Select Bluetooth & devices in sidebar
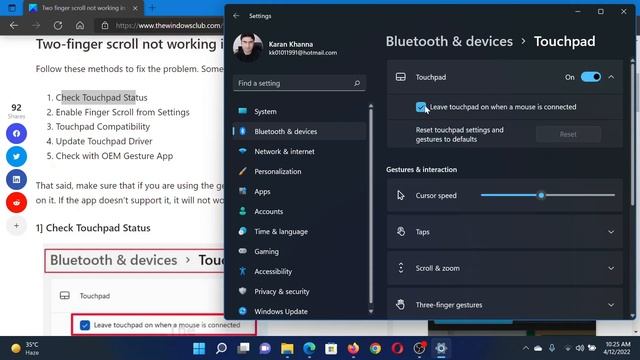Screen dimensions: 640x360 [299, 131]
